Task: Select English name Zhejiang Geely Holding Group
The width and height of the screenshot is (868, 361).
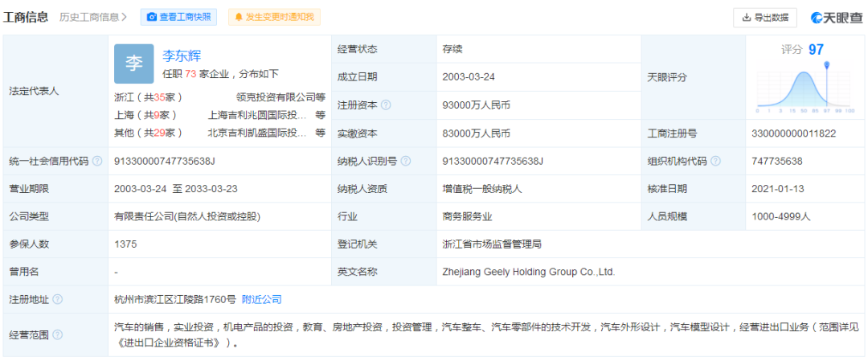Action: click(x=529, y=272)
